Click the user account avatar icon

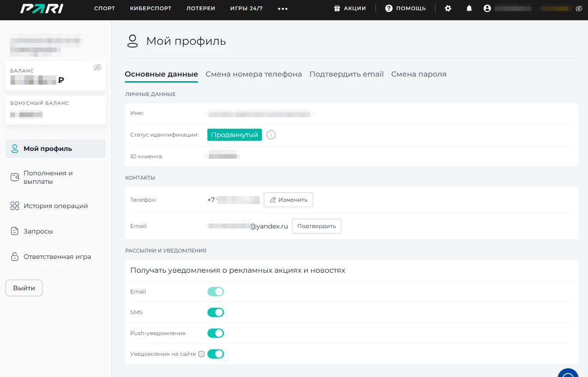click(487, 8)
